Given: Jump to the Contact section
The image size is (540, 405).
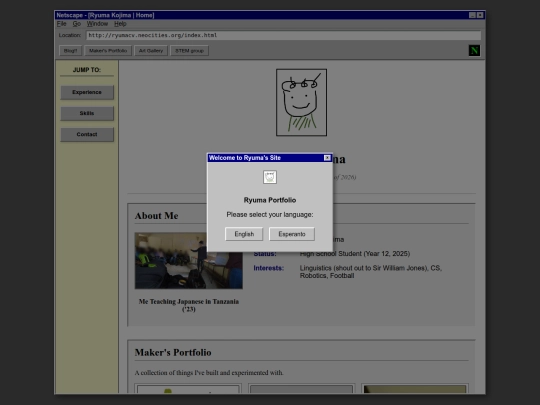Looking at the screenshot, I should pos(87,134).
